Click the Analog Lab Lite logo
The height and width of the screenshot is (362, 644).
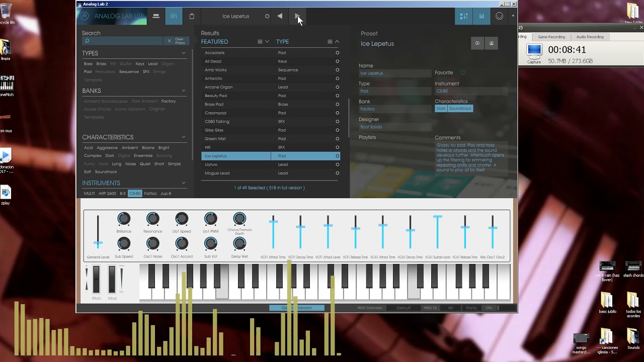(112, 16)
